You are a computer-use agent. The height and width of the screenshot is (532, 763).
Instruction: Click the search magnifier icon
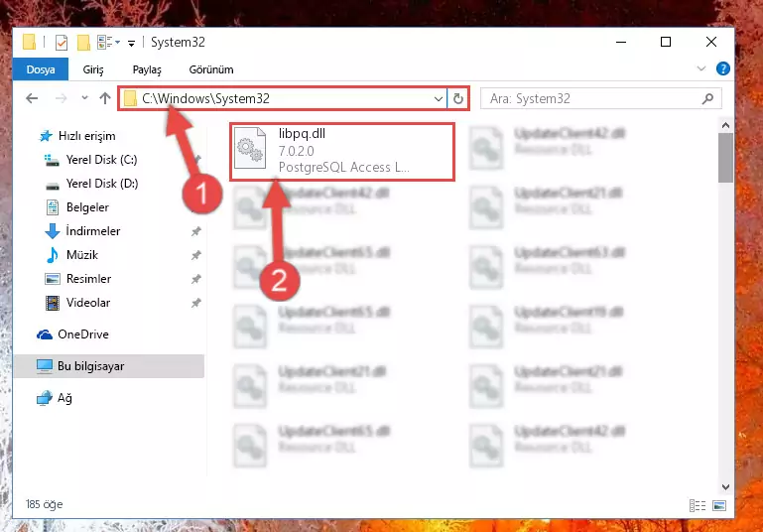pyautogui.click(x=707, y=99)
